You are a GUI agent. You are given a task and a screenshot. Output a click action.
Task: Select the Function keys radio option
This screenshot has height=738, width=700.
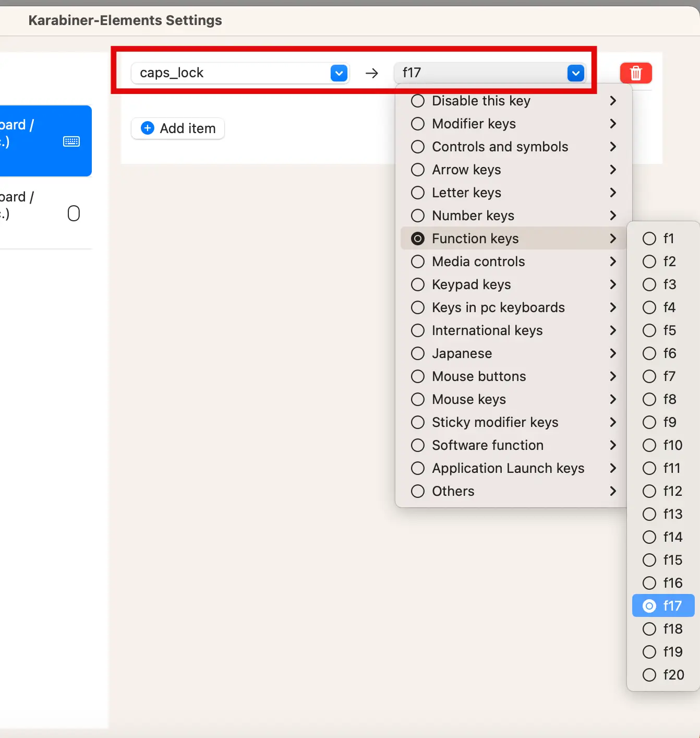pyautogui.click(x=418, y=239)
